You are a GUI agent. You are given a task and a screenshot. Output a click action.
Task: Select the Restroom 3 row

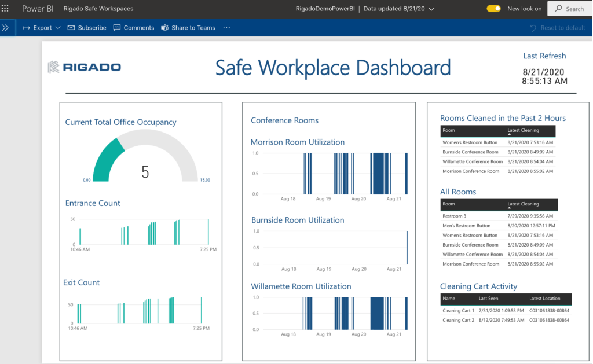499,216
